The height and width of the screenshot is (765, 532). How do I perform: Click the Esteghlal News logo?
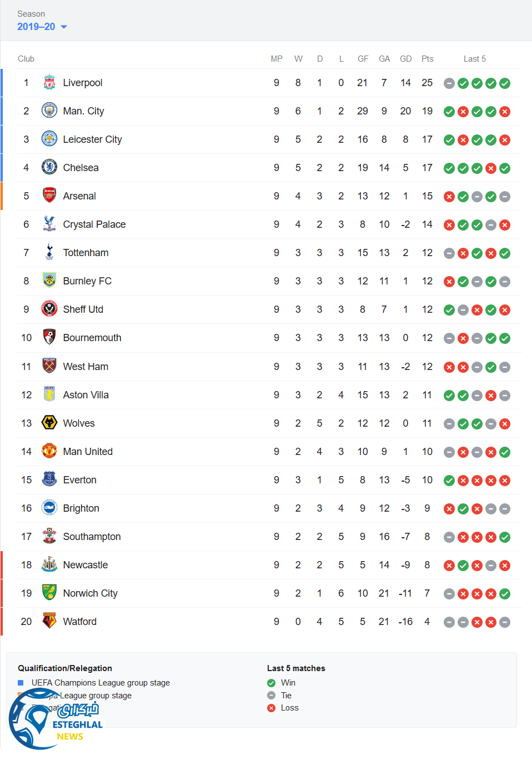tap(56, 719)
